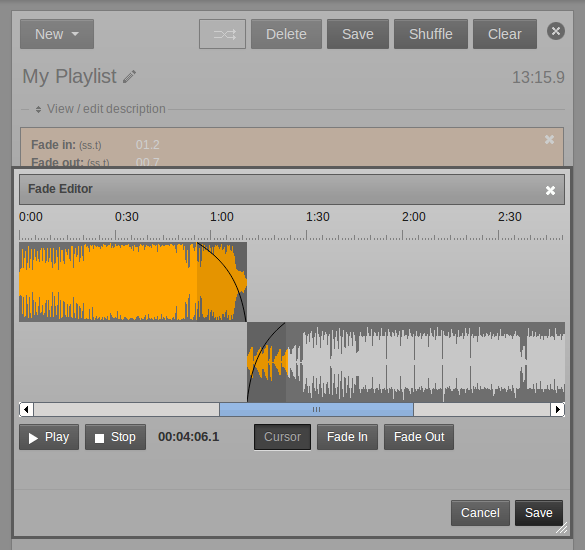The width and height of the screenshot is (585, 550).
Task: Click the resize grip in dialog corner
Action: (561, 528)
